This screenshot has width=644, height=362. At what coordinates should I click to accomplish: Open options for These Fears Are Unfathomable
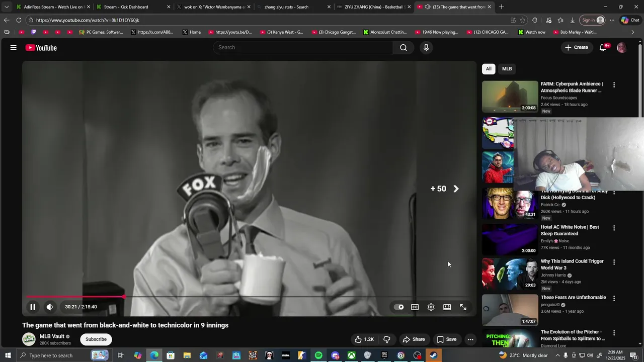614,298
